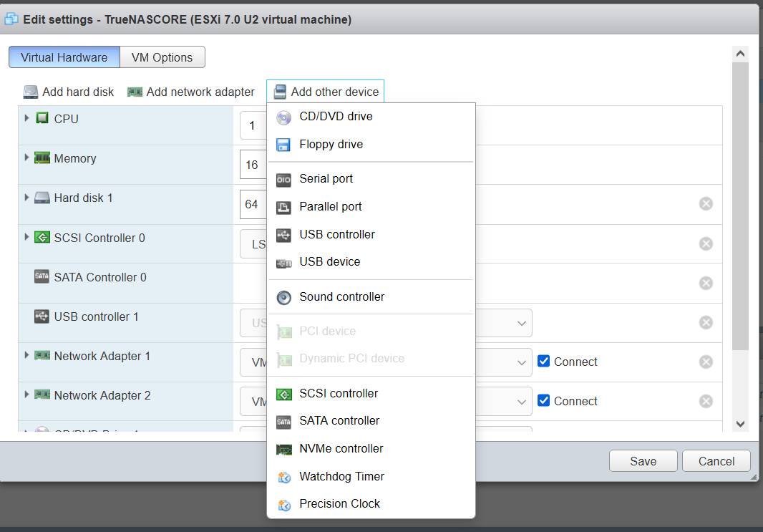Click the Network Adapter 1 card icon
763x532 pixels.
[x=42, y=356]
